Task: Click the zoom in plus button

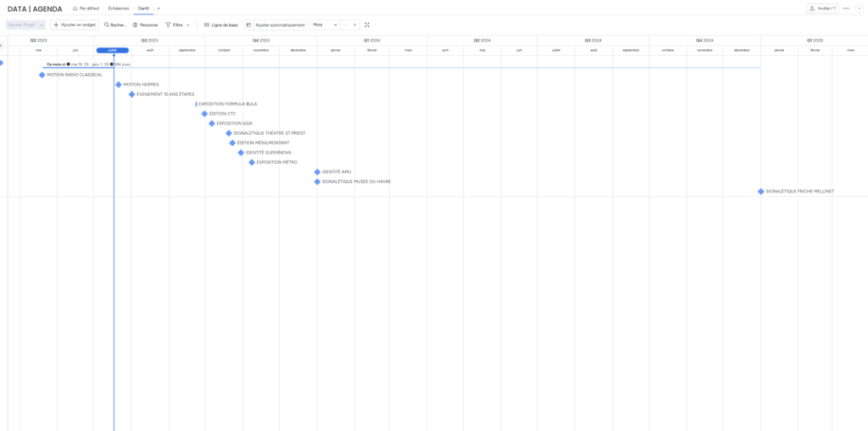Action: pyautogui.click(x=355, y=25)
